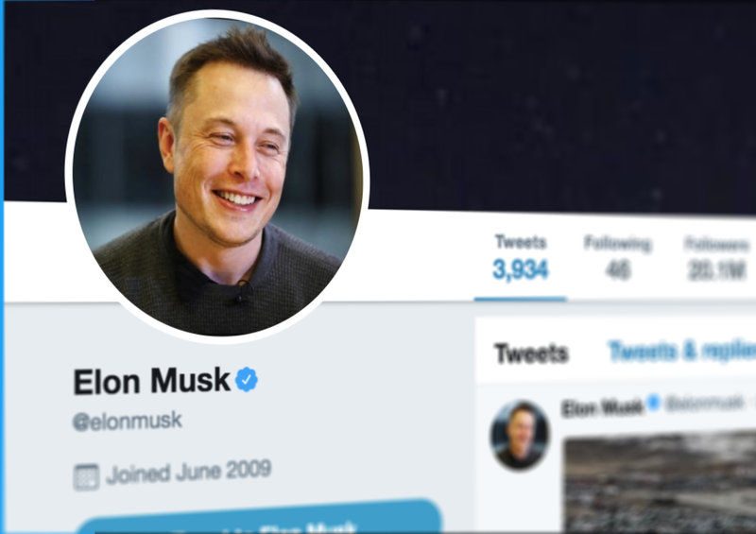Screen dimensions: 756x534
Task: Switch to the Tweets timeline tab
Action: click(531, 353)
